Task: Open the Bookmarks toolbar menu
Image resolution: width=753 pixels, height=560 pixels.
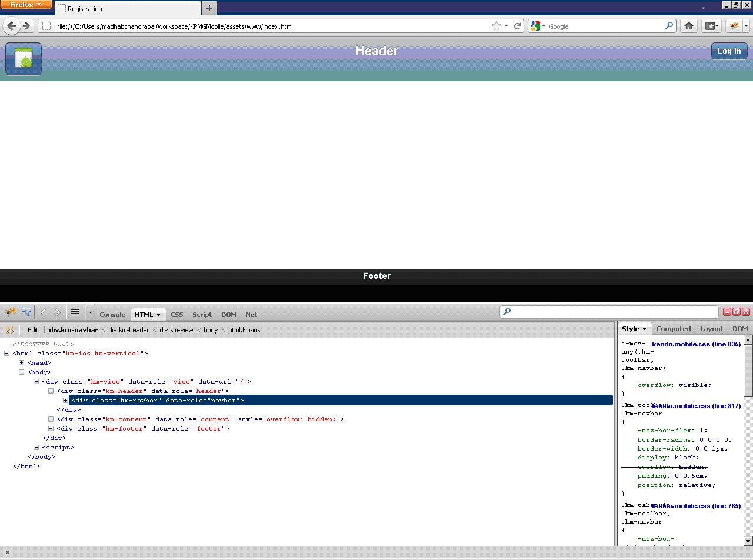Action: [x=711, y=26]
